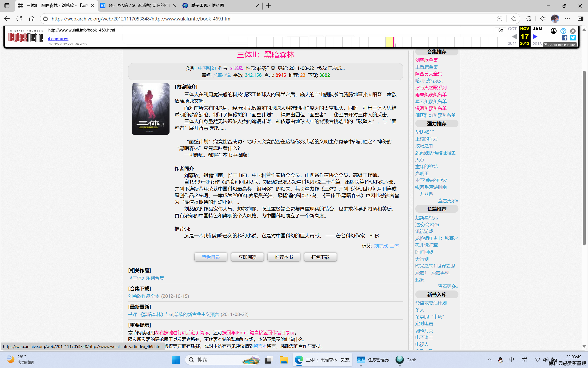
Task: Open tab actions menu icon
Action: click(7, 5)
